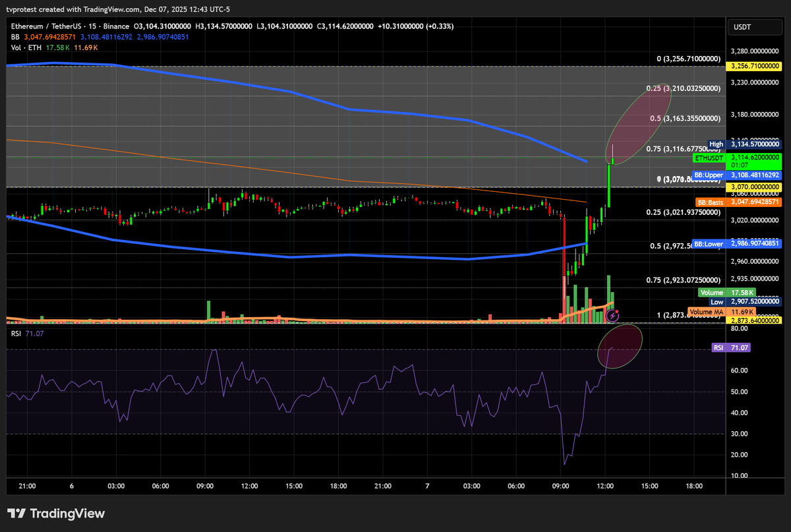Select the BB indicator legend label

[x=15, y=37]
